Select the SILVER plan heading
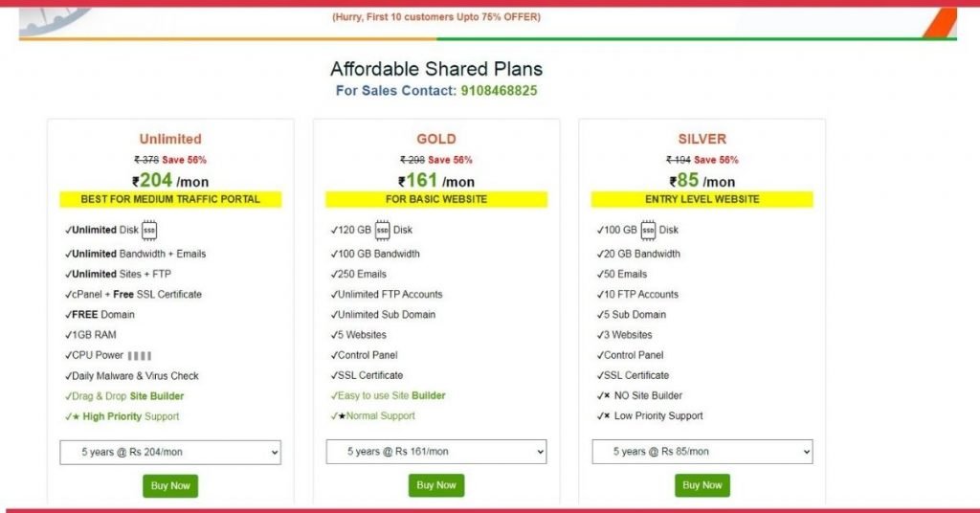 click(x=702, y=139)
